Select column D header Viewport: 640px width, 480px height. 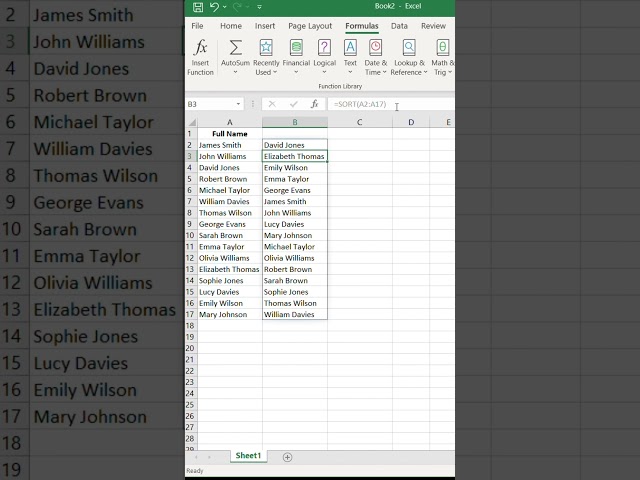tap(411, 122)
